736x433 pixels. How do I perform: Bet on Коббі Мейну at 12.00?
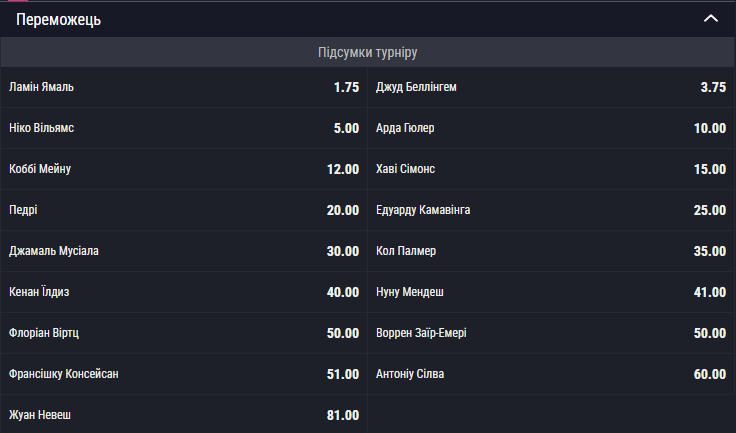(184, 169)
